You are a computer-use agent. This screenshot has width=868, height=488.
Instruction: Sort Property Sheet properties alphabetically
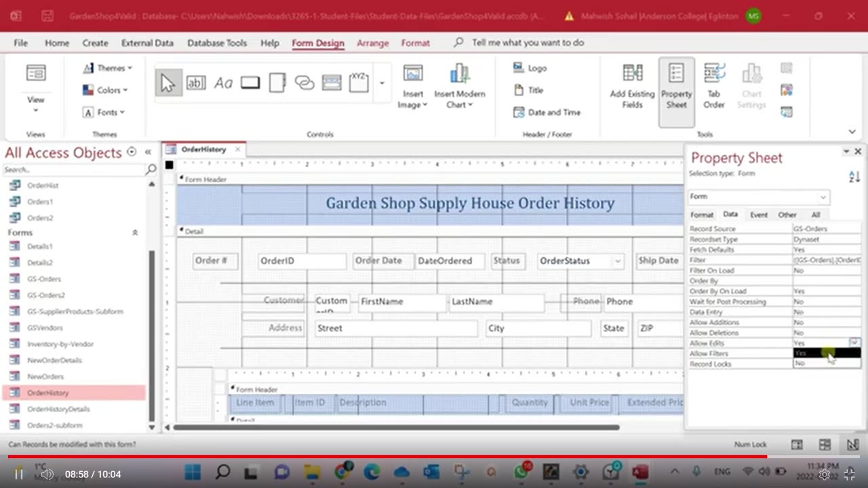coord(854,177)
